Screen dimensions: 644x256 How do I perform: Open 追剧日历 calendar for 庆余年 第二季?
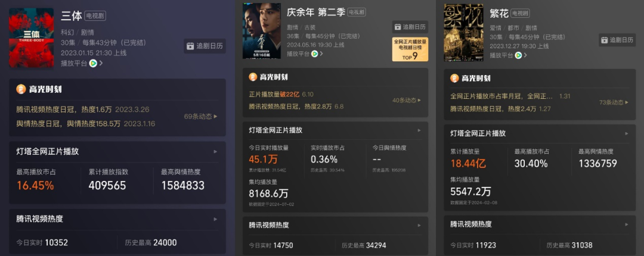click(410, 27)
